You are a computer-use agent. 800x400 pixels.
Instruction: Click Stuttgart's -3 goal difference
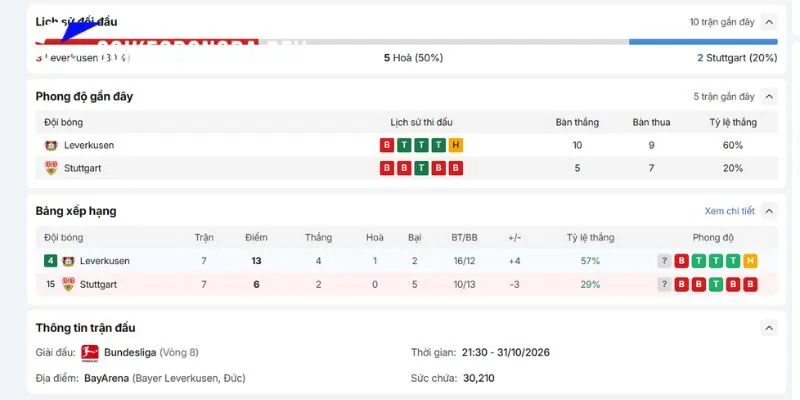514,284
